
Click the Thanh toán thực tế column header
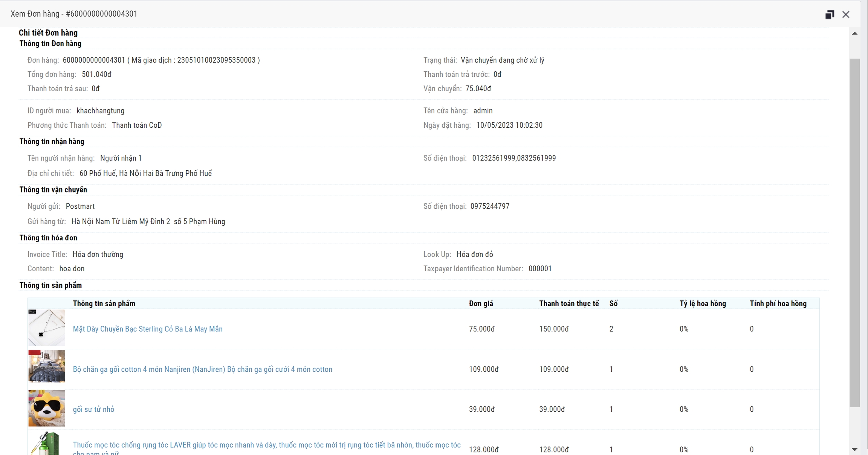568,304
